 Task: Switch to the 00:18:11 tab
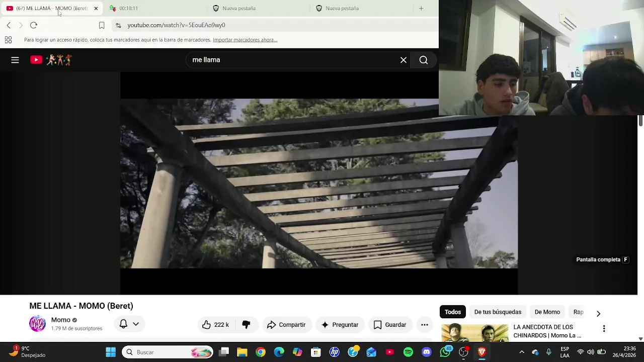click(154, 8)
